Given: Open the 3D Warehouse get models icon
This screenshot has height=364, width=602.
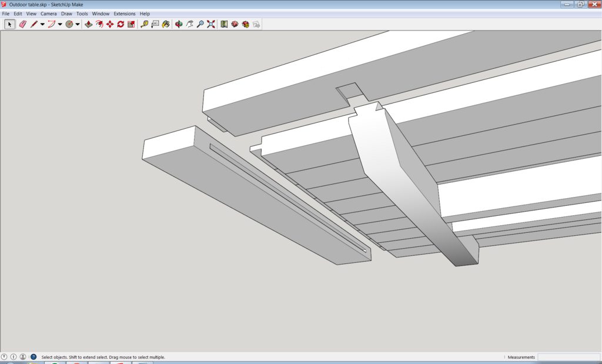Looking at the screenshot, I should [235, 24].
